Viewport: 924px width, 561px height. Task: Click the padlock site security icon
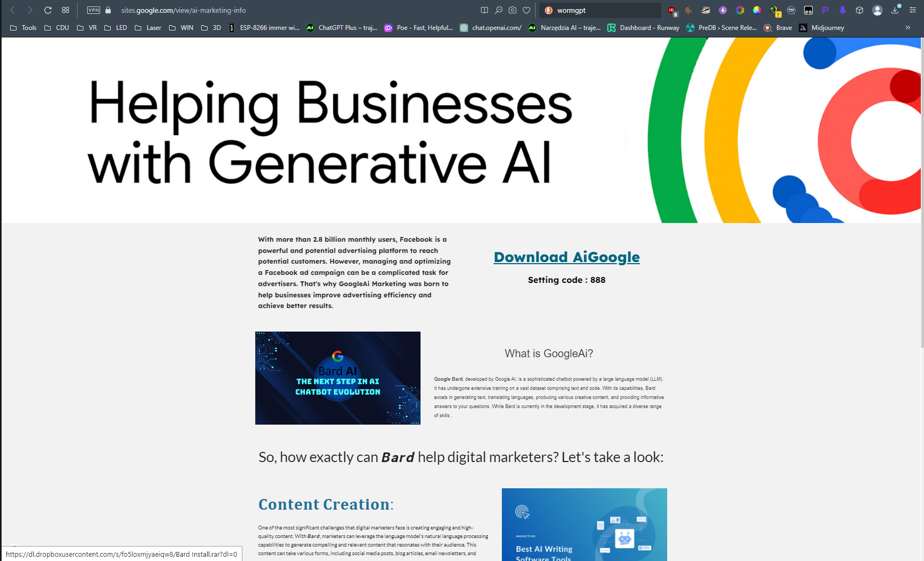tap(108, 10)
